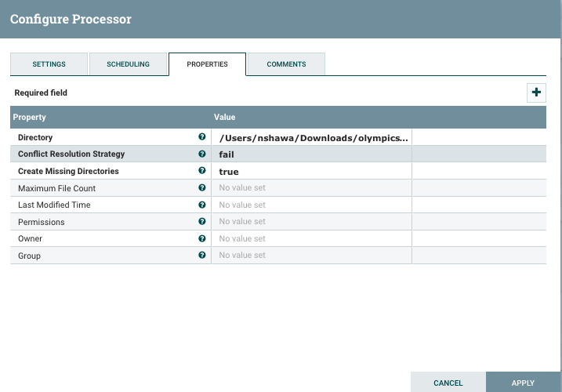Click help icon beside Permissions property
The image size is (562, 392).
click(202, 222)
